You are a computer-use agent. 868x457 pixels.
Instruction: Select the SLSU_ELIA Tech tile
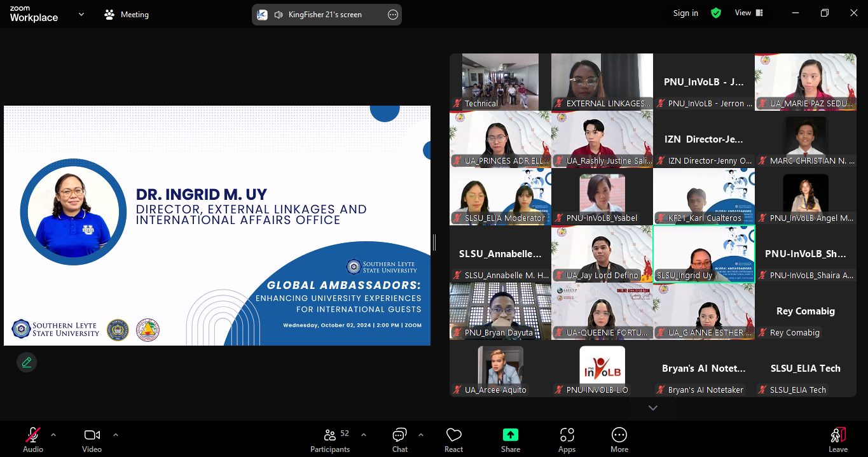(806, 369)
